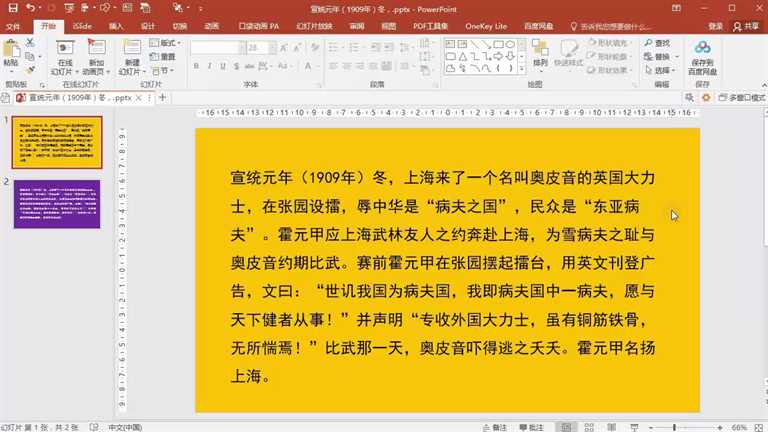Screen dimensions: 768x432
Task: Open the Insert (插入) ribbon tab
Action: pyautogui.click(x=117, y=26)
